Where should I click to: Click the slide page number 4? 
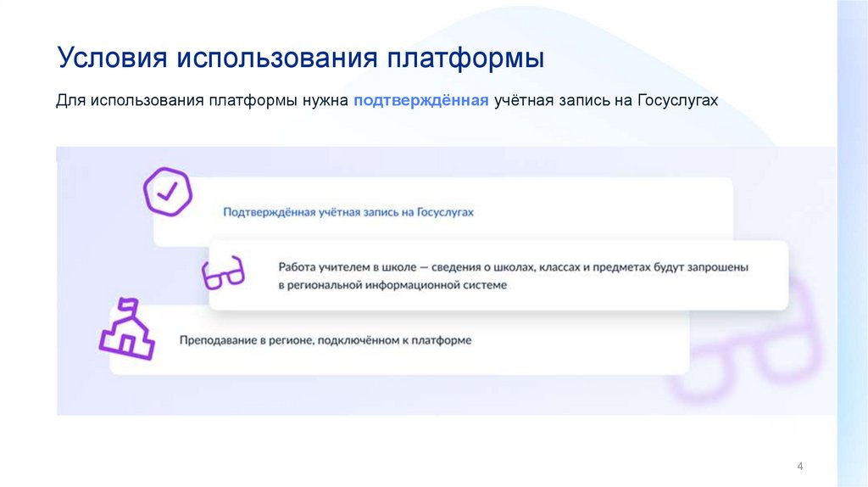[x=800, y=467]
